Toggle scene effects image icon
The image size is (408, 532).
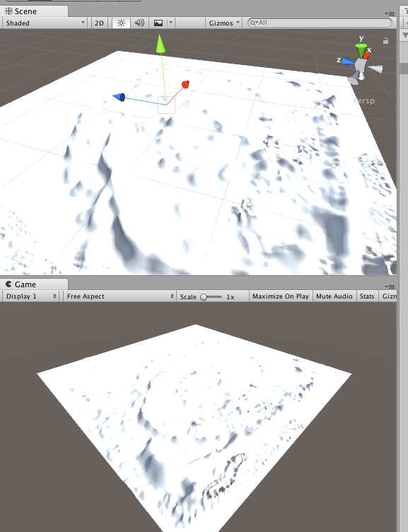pos(158,23)
